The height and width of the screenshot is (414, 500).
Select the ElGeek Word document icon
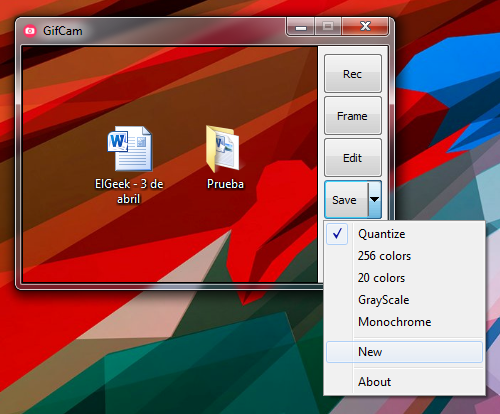130,148
